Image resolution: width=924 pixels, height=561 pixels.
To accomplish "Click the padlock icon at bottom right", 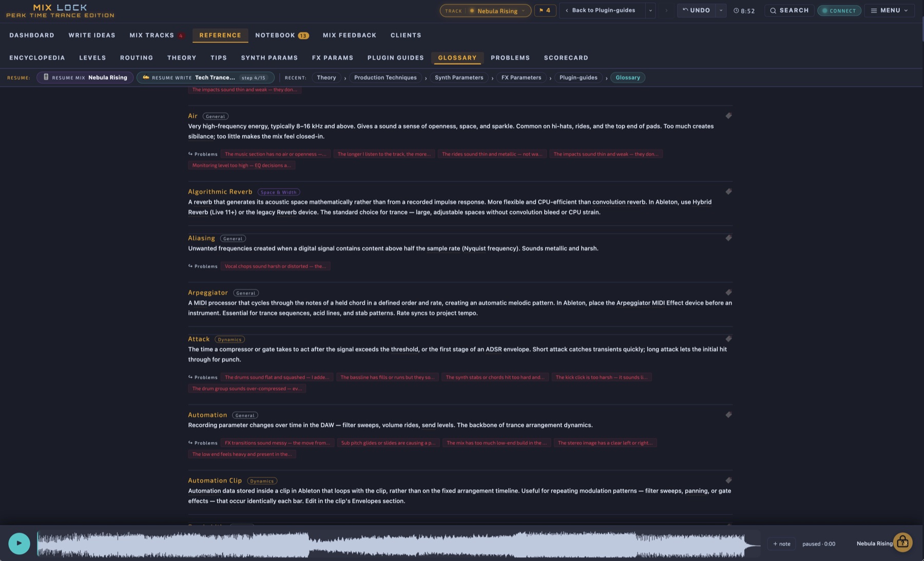I will tap(902, 543).
